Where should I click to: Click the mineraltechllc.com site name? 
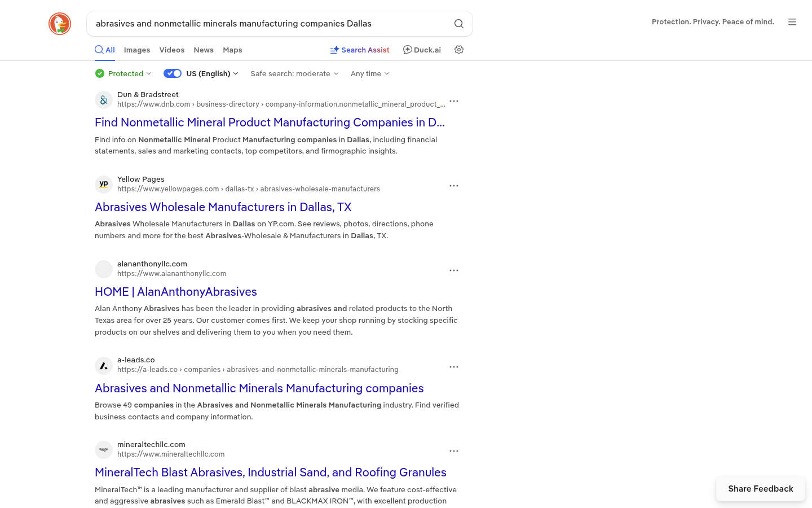coord(151,444)
